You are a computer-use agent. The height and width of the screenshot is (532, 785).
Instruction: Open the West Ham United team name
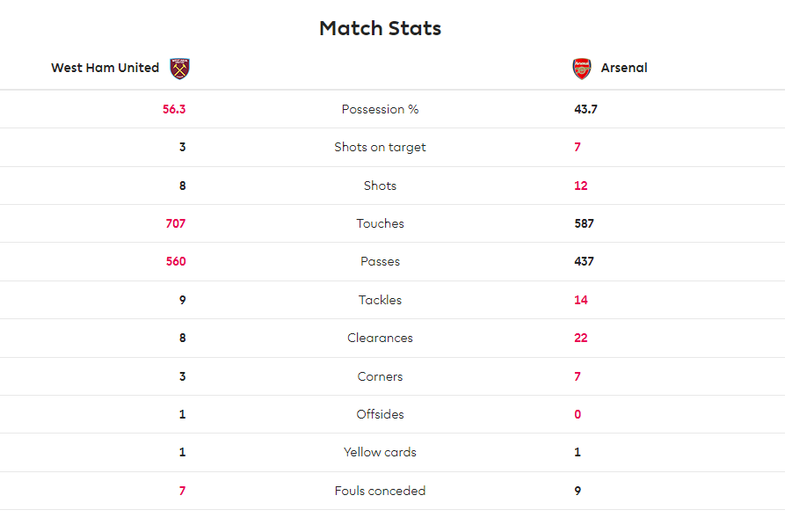[x=105, y=68]
